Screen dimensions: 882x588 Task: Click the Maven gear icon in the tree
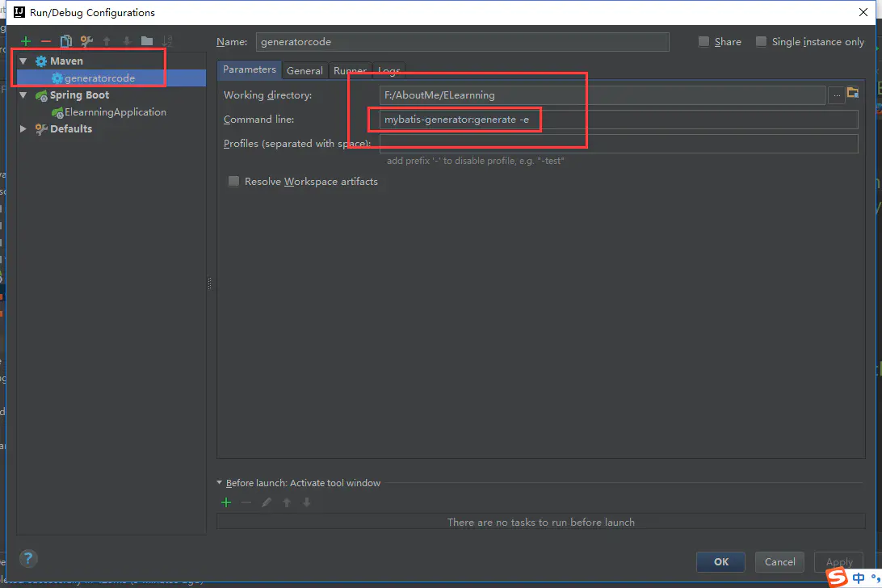pyautogui.click(x=41, y=61)
